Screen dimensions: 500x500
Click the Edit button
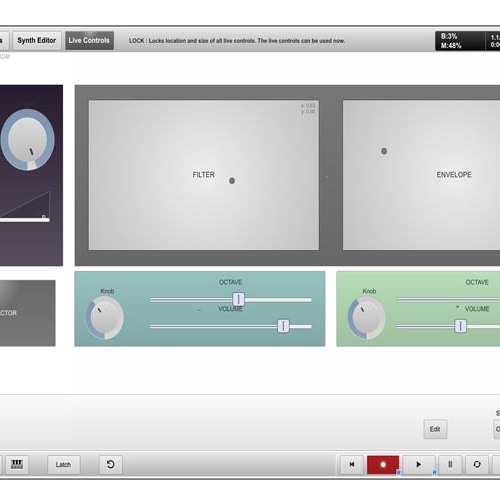click(x=435, y=429)
